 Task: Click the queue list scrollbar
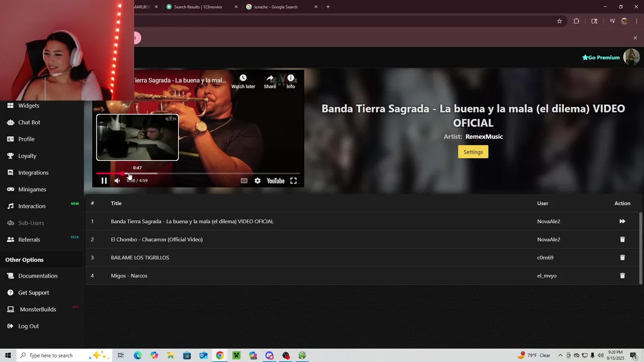pyautogui.click(x=640, y=248)
